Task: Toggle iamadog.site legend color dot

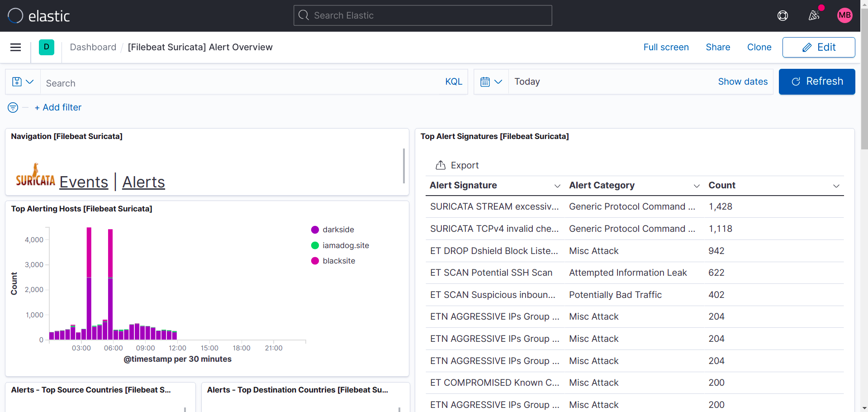Action: (315, 245)
